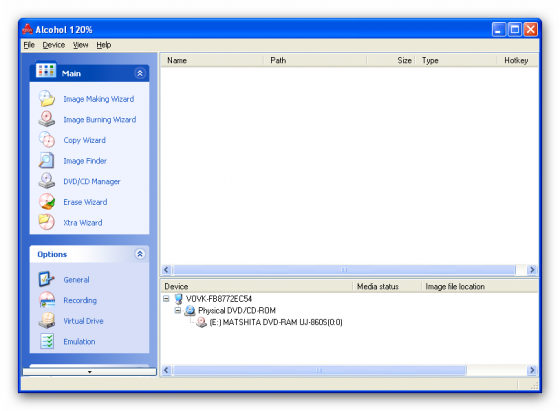
Task: Select the VOVK-FB8772EC54 computer icon
Action: click(178, 299)
